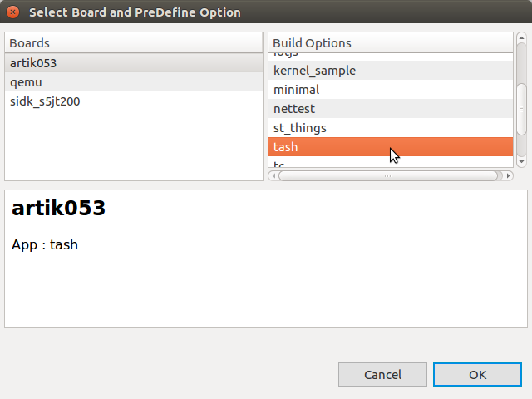Select the artik053 board
This screenshot has height=399, width=532.
[x=33, y=63]
